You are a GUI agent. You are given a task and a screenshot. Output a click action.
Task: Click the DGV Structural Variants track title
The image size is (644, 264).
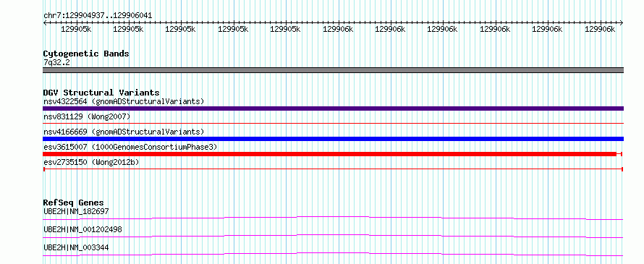click(101, 93)
